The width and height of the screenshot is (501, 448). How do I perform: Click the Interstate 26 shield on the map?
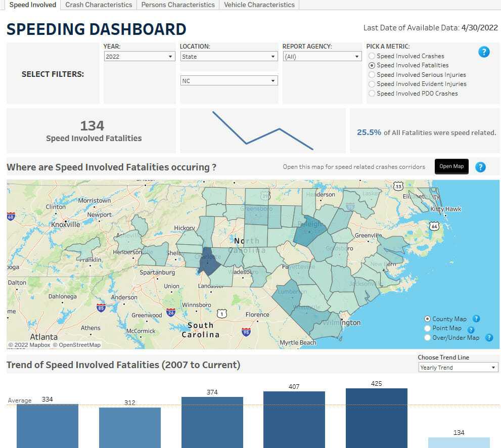pos(171,312)
